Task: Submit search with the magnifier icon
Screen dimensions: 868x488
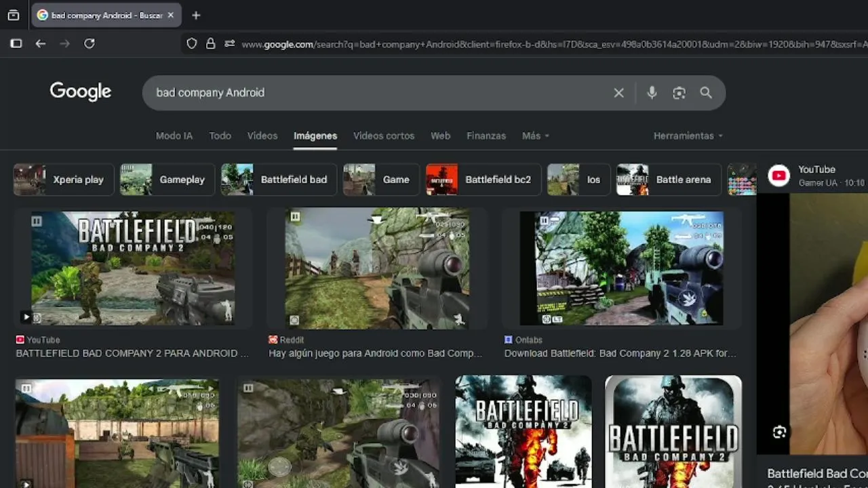Action: click(x=706, y=93)
